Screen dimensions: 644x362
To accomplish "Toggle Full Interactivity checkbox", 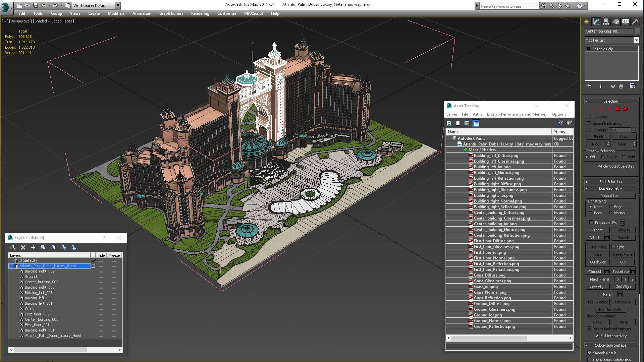I will [x=597, y=336].
